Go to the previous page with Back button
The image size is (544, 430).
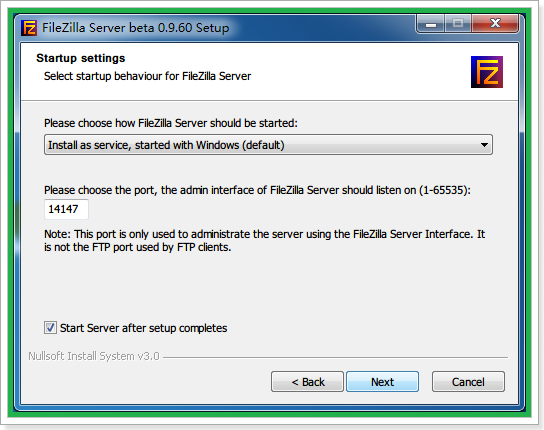(x=307, y=381)
